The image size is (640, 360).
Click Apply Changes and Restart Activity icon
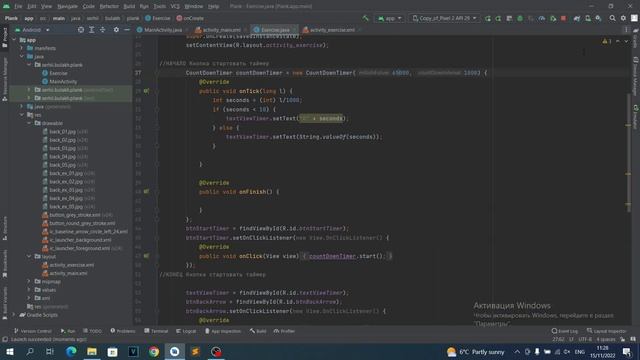(488, 18)
